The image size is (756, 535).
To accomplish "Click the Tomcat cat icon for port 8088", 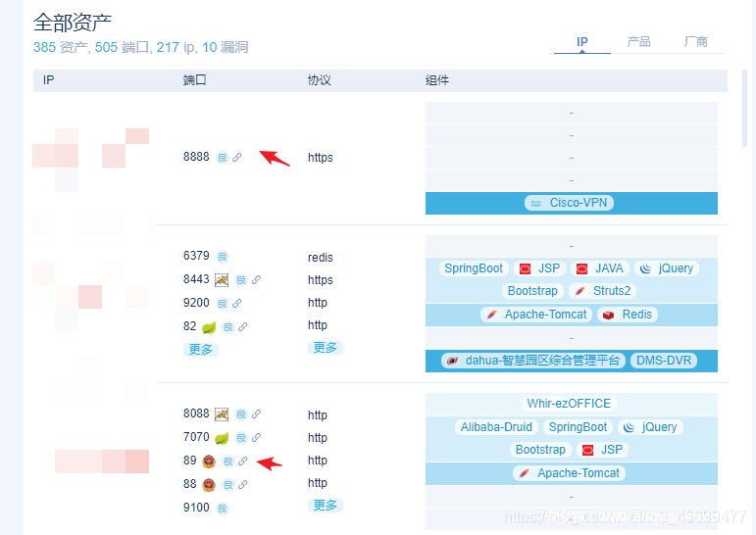I will [x=223, y=414].
